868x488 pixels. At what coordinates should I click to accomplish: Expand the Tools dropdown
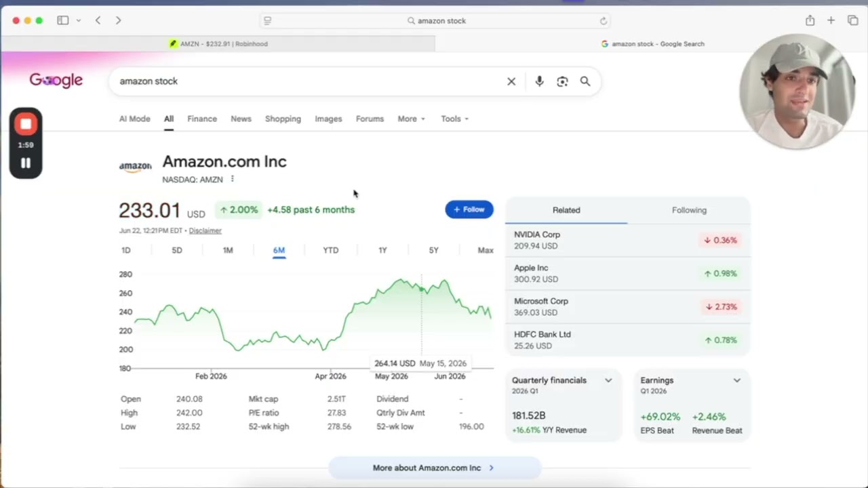point(454,119)
